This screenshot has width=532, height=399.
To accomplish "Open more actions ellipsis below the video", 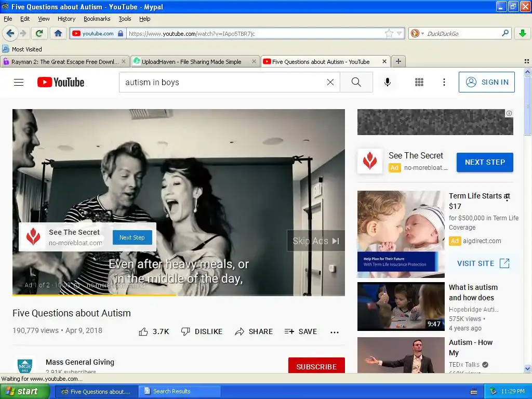I will pos(335,332).
